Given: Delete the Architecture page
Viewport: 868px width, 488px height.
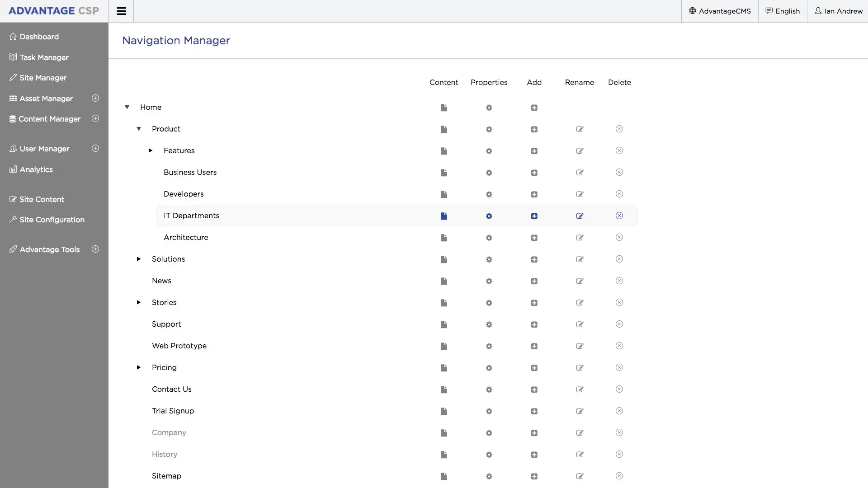Looking at the screenshot, I should coord(619,237).
